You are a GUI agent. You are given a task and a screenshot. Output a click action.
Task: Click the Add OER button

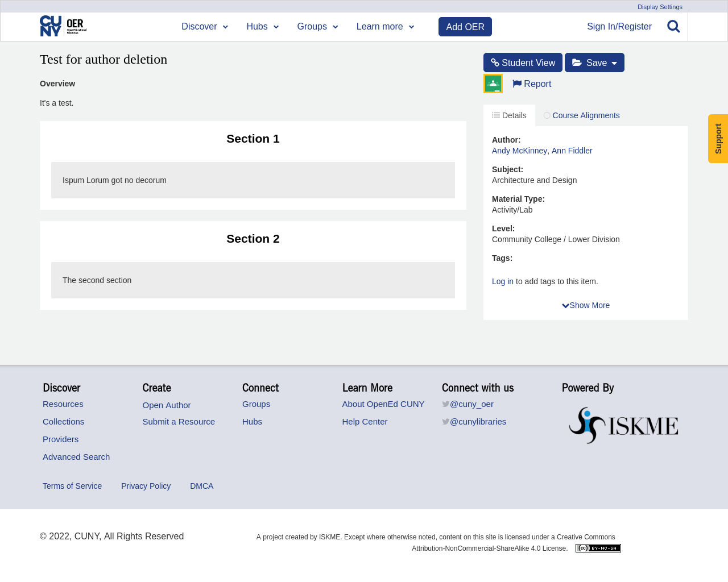click(465, 27)
